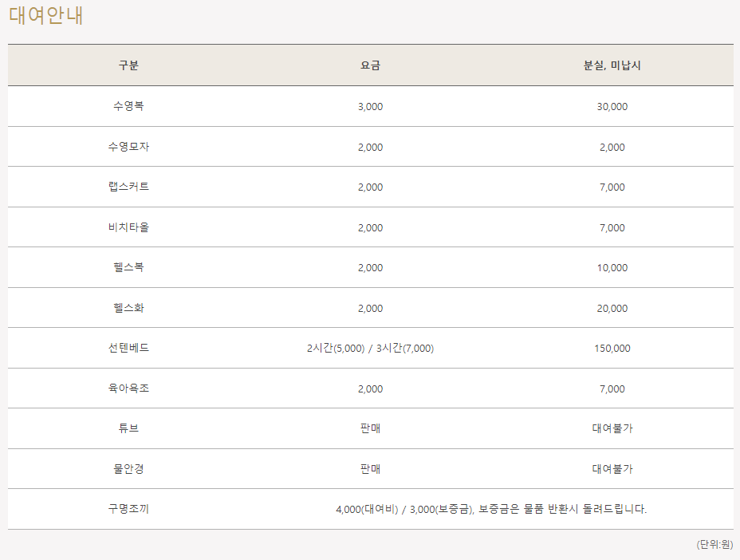740x560 pixels.
Task: Click the 수영모자 요금 value 2,000
Action: click(x=371, y=148)
